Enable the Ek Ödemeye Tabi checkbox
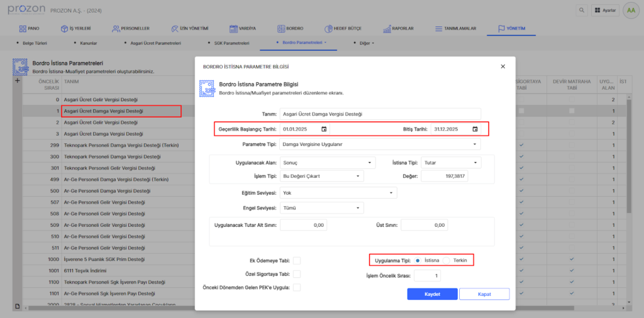 coord(297,261)
